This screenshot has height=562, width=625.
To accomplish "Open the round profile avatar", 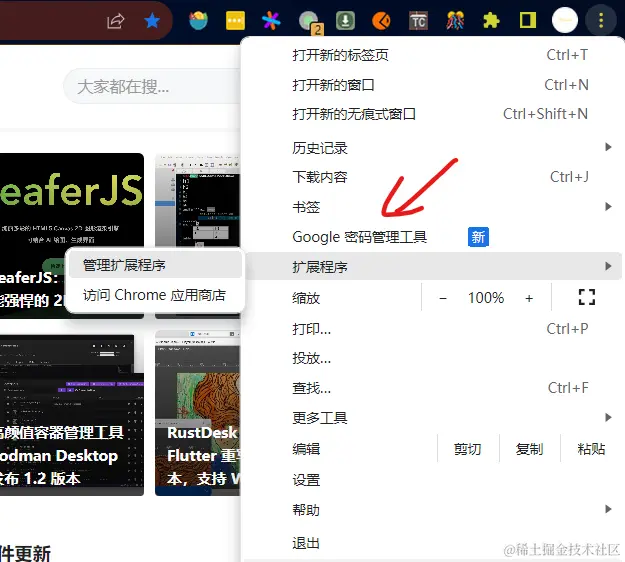I will click(x=565, y=20).
